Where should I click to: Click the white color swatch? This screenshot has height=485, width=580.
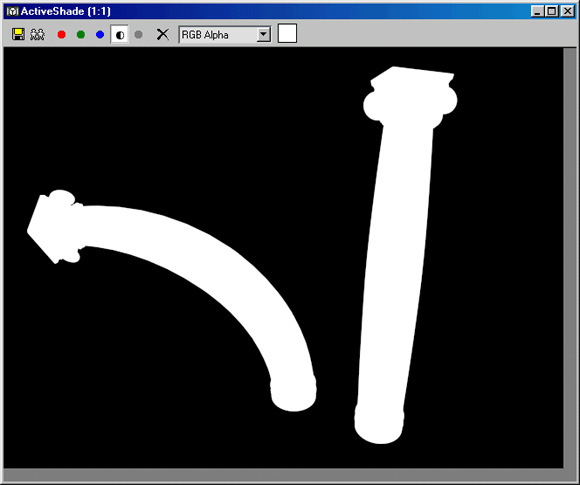coord(287,34)
